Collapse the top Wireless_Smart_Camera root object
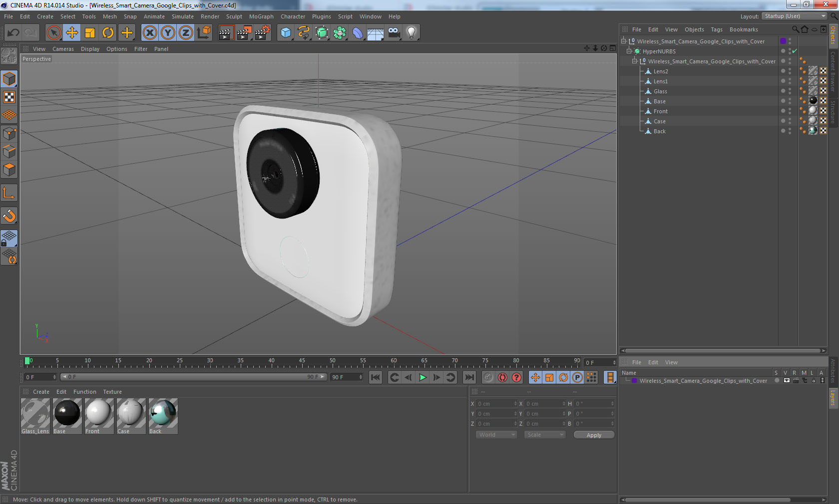 pyautogui.click(x=624, y=41)
